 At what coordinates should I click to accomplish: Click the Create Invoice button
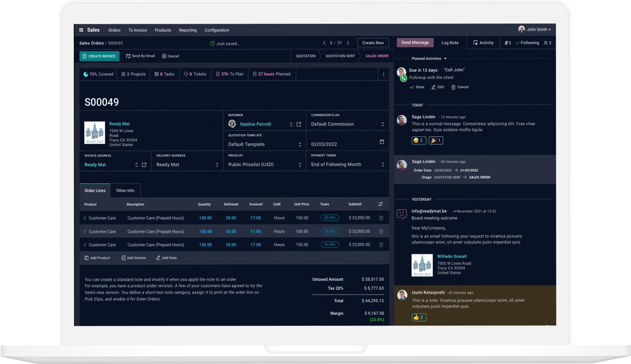click(99, 56)
